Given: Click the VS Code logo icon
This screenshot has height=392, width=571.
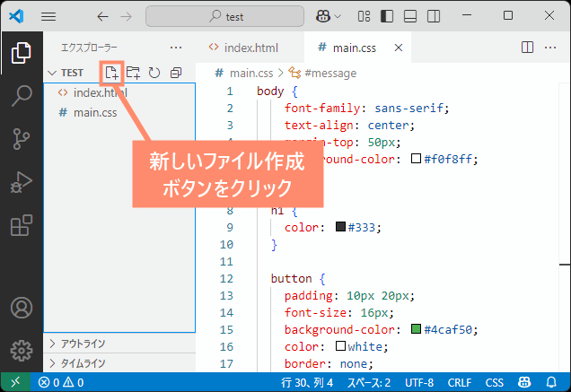Looking at the screenshot, I should (16, 16).
